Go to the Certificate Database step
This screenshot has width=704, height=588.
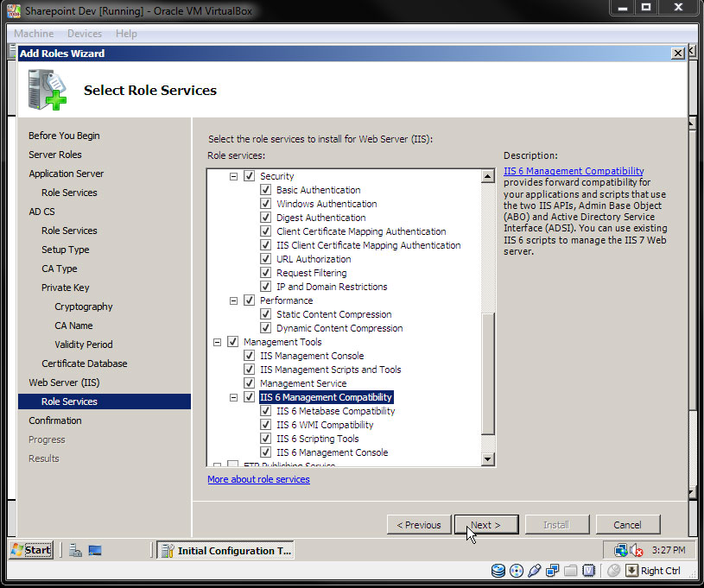pos(85,364)
